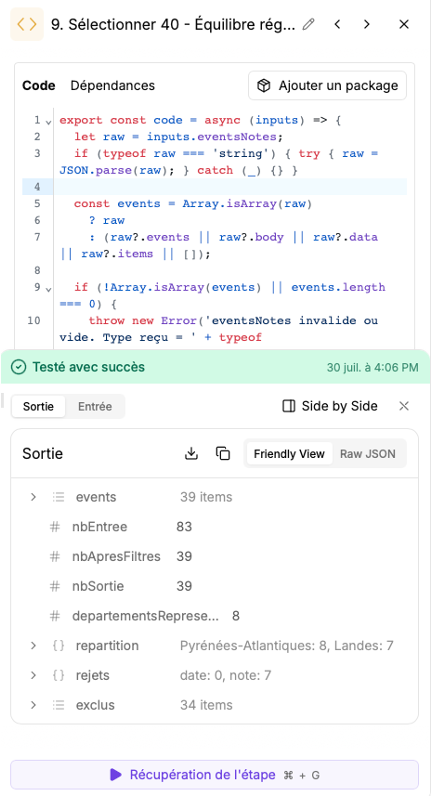
Task: Click Ajouter un package button
Action: coord(327,85)
